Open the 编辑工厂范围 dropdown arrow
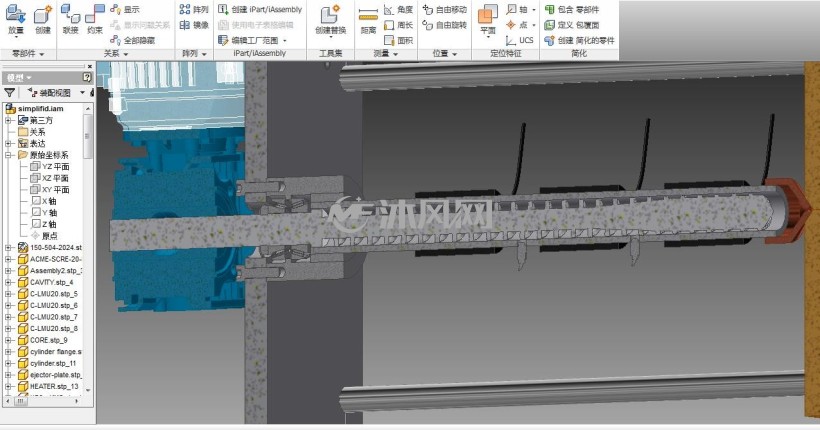This screenshot has width=820, height=430. (x=285, y=40)
